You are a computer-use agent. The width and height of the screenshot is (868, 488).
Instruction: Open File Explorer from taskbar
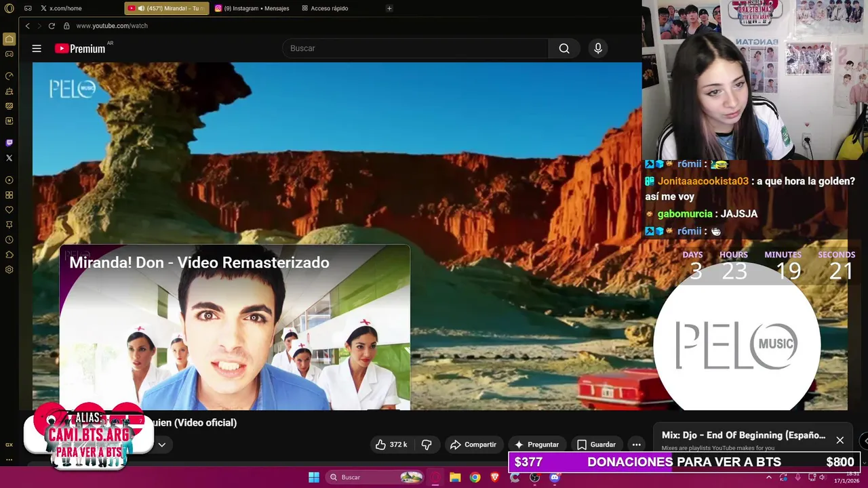[455, 477]
